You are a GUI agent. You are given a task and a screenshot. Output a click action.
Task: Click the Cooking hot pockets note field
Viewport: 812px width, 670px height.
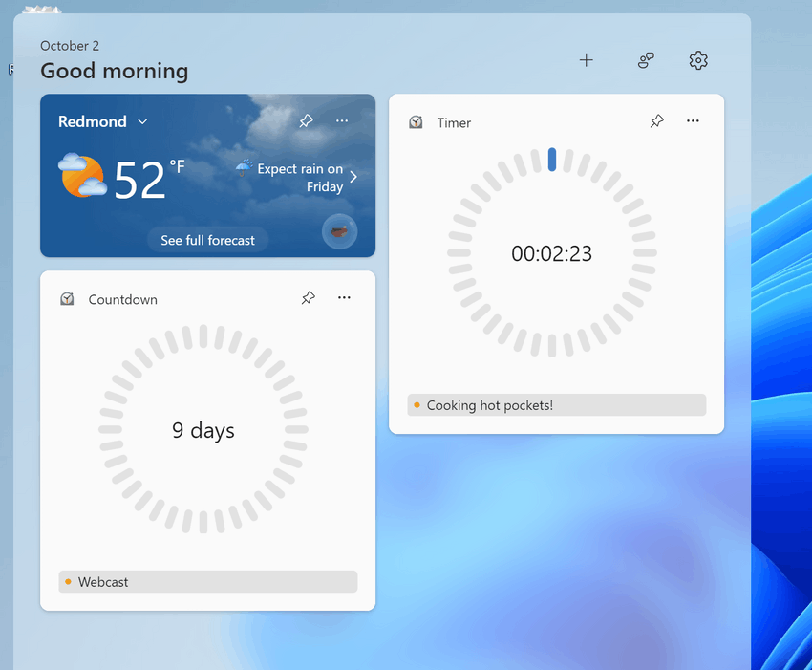556,404
